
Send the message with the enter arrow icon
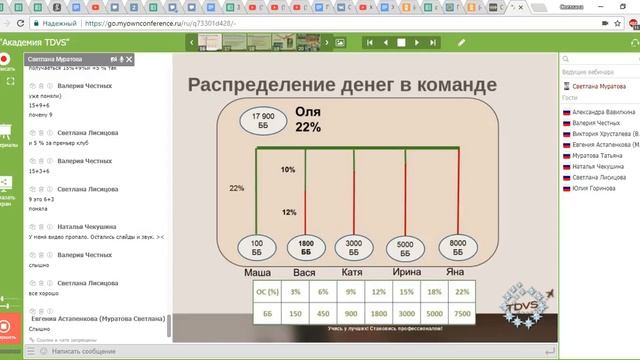click(x=550, y=351)
